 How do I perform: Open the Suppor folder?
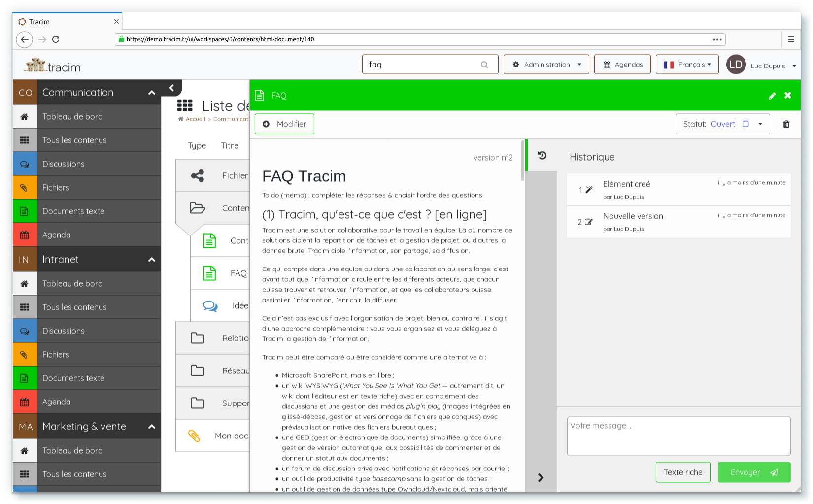click(212, 403)
